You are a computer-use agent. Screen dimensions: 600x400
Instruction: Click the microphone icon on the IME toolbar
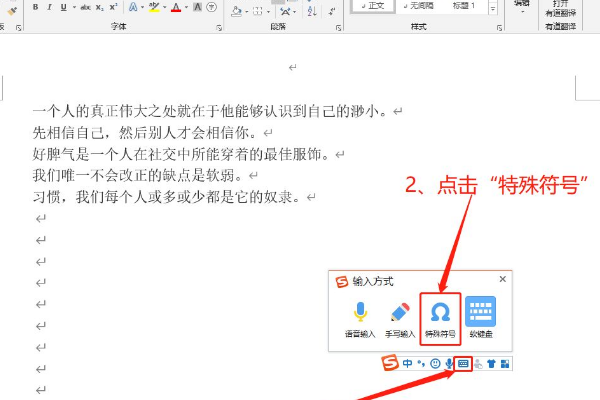(x=449, y=363)
